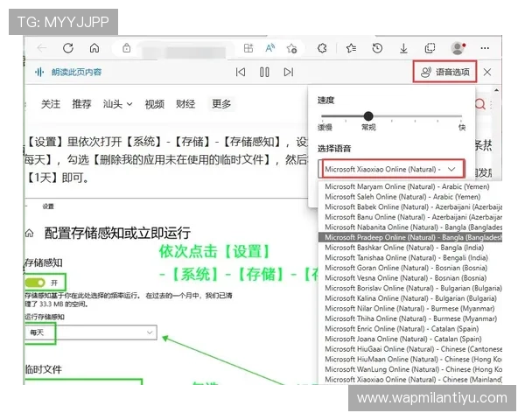This screenshot has width=525, height=420.
Task: Click the red search magnifier icon
Action: 480,104
